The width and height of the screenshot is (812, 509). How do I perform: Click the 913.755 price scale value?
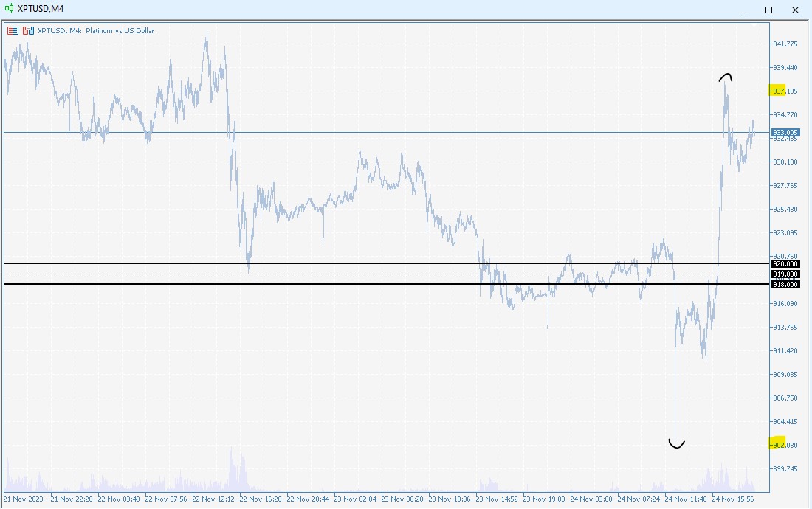coord(785,327)
